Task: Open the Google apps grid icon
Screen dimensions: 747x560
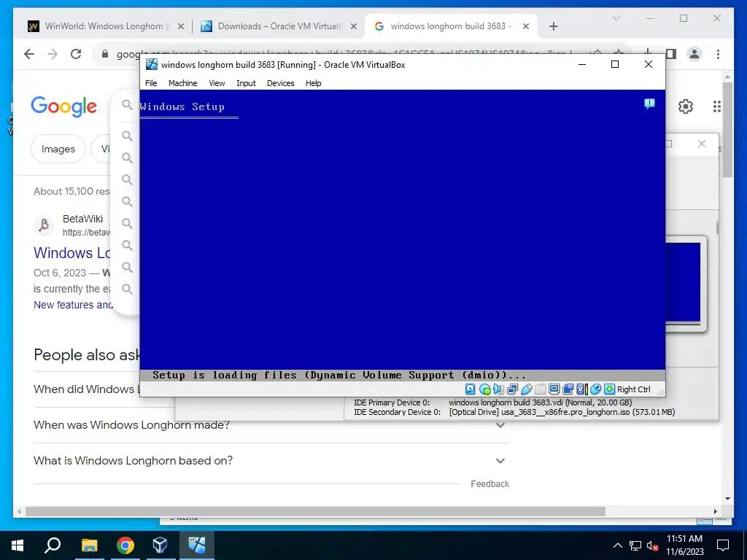Action: 716,106
